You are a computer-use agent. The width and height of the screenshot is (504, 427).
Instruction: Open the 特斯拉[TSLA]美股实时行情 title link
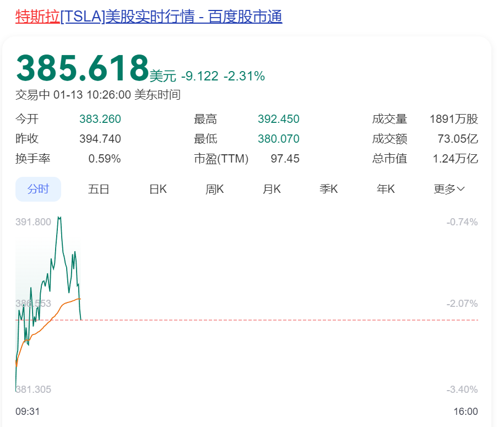coord(149,17)
